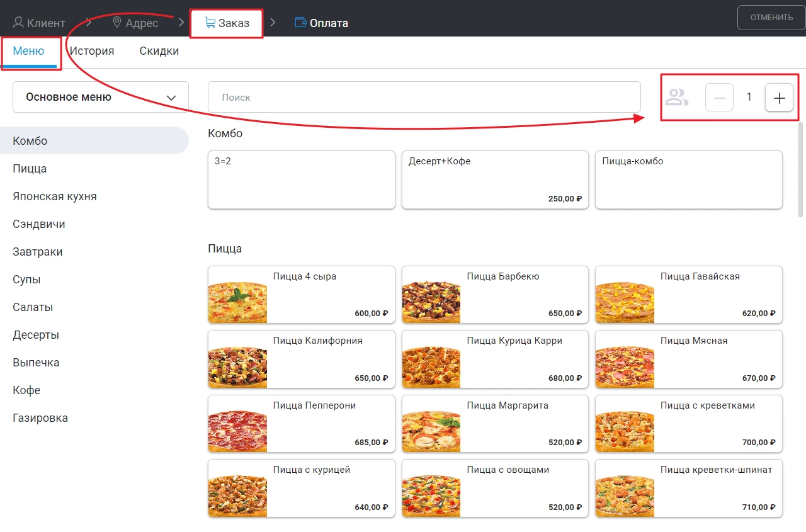806x532 pixels.
Task: Click the vertical scrollbar of the menu
Action: (801, 170)
